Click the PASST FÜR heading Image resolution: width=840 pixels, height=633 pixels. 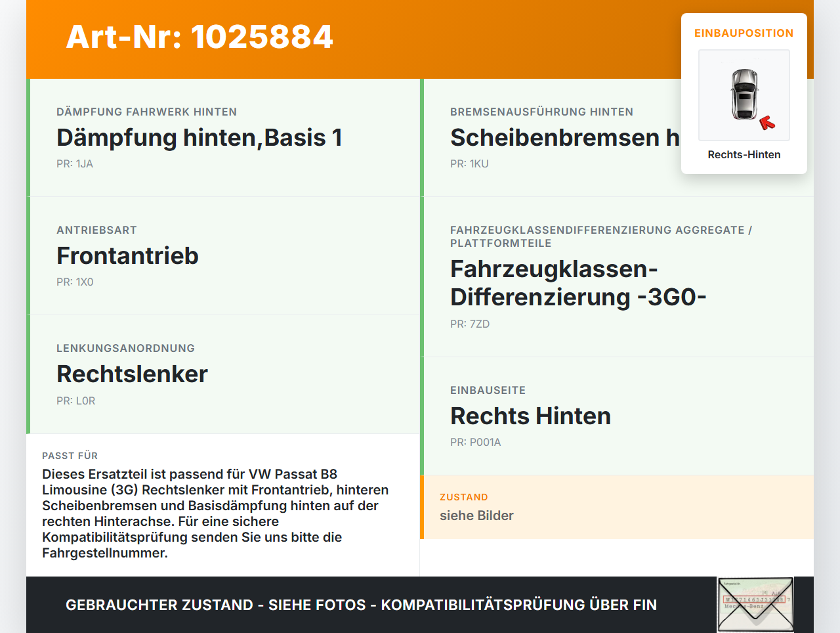70,456
